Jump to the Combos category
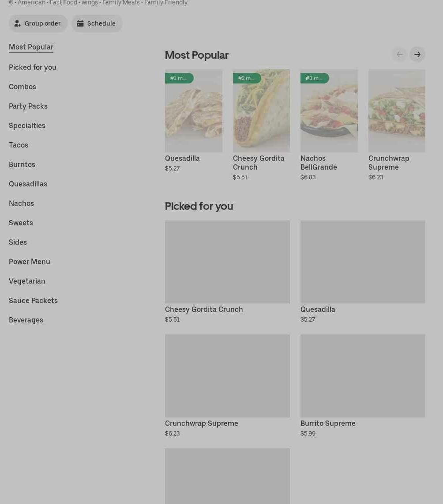Viewport: 443px width, 504px height. pos(23,87)
